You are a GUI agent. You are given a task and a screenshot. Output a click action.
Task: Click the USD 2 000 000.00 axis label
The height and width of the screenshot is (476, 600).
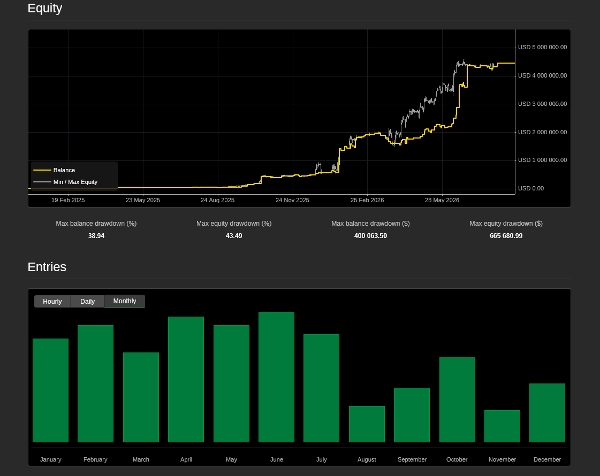click(542, 132)
